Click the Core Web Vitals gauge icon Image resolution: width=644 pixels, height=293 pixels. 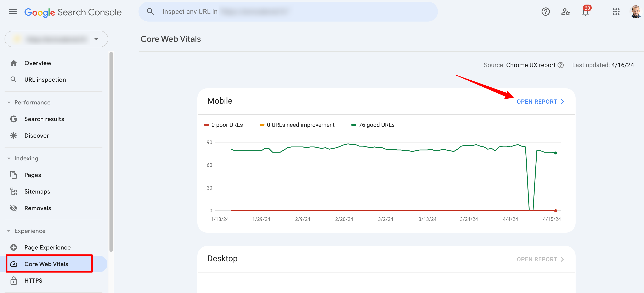(14, 264)
